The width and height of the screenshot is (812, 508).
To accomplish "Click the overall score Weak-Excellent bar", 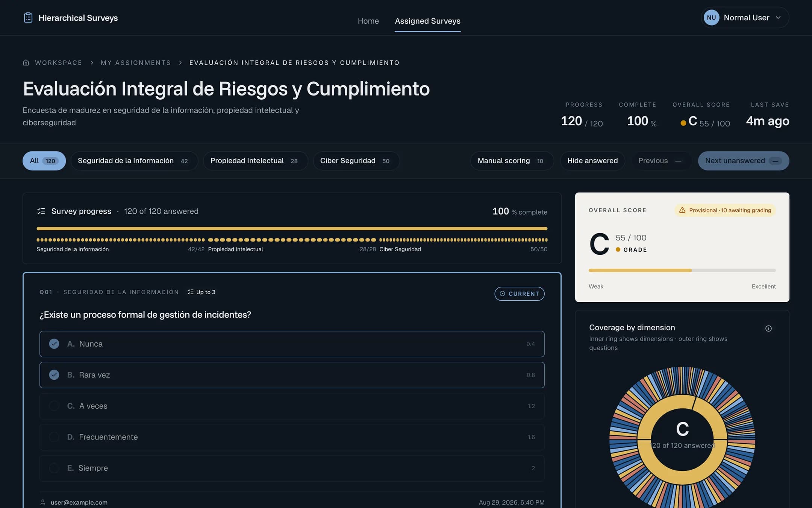I will click(x=682, y=270).
